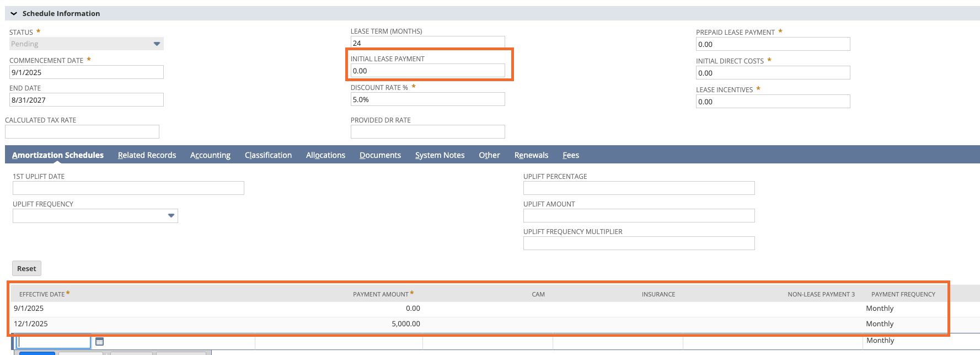Select the Uplift Percentage field

point(639,188)
